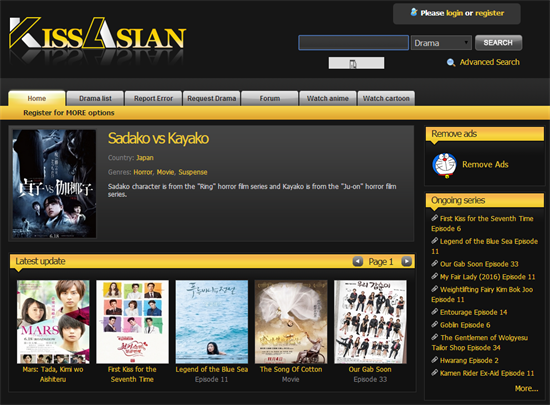This screenshot has height=405, width=550.
Task: Open the Request Drama tab
Action: (x=212, y=99)
